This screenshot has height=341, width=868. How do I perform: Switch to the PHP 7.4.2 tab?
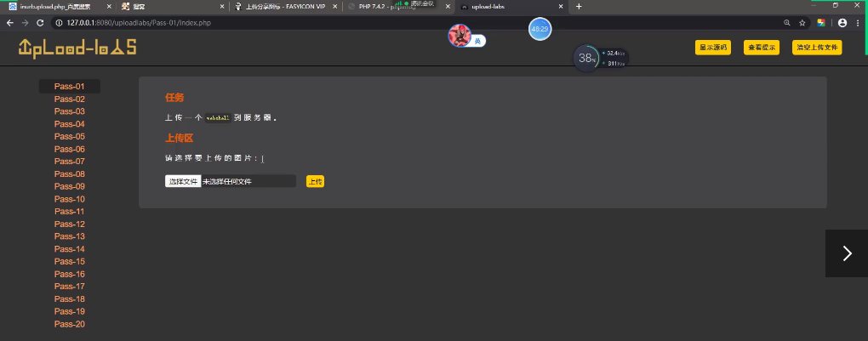387,6
